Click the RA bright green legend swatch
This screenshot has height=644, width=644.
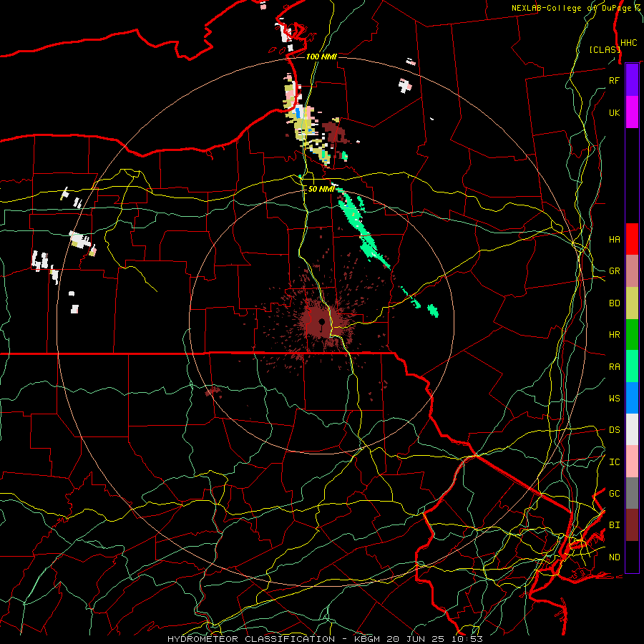tap(632, 366)
